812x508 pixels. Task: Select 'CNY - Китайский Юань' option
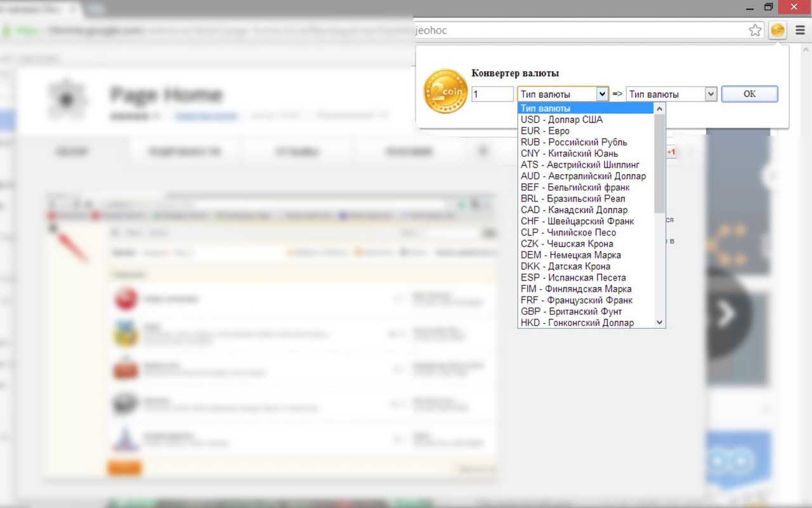(586, 154)
